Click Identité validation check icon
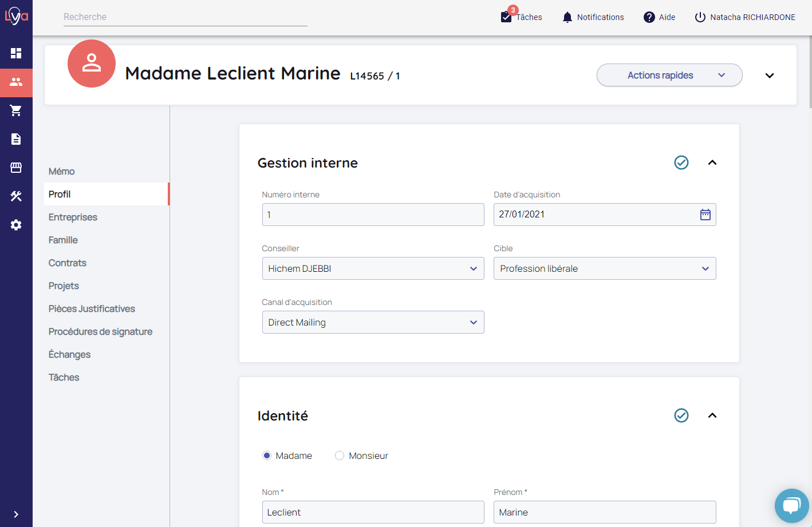This screenshot has height=527, width=812. tap(681, 415)
